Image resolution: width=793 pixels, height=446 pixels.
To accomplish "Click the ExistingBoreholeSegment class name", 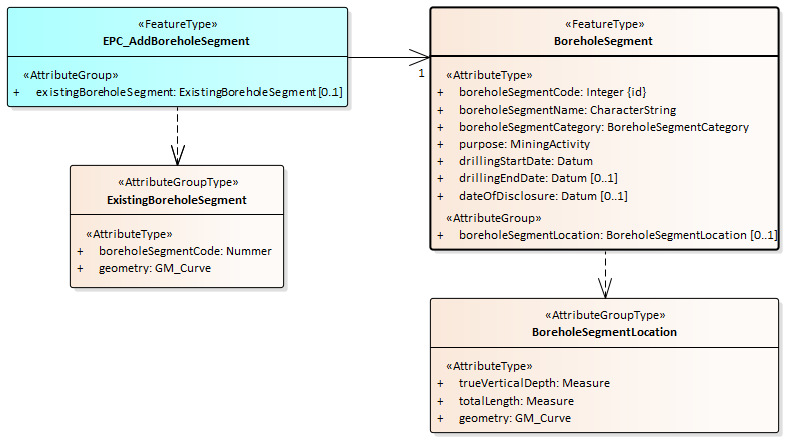I will [x=177, y=200].
